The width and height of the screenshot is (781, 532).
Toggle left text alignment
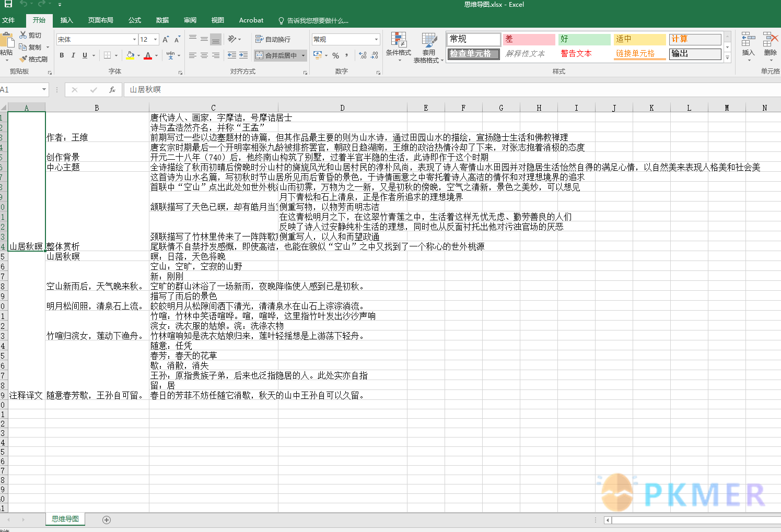point(193,55)
